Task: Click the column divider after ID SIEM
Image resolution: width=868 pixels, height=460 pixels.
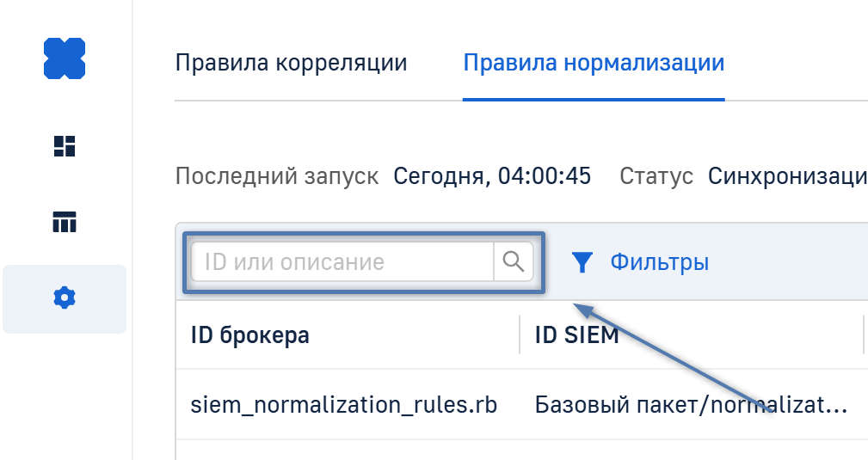Action: click(x=863, y=334)
